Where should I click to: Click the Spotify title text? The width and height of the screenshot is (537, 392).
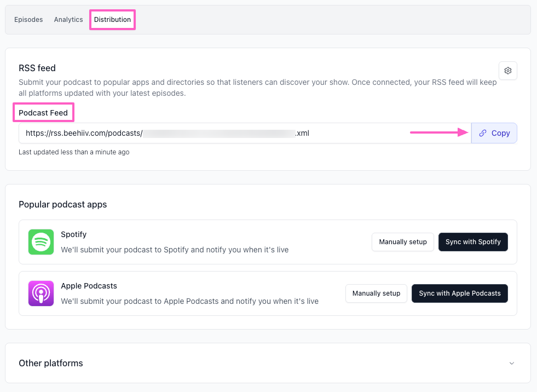tap(74, 234)
